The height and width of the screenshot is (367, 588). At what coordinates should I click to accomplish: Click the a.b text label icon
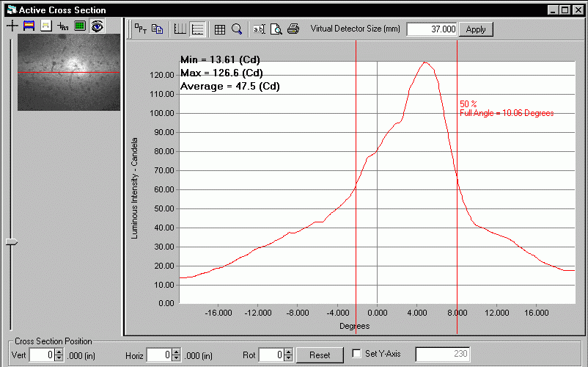pos(259,29)
